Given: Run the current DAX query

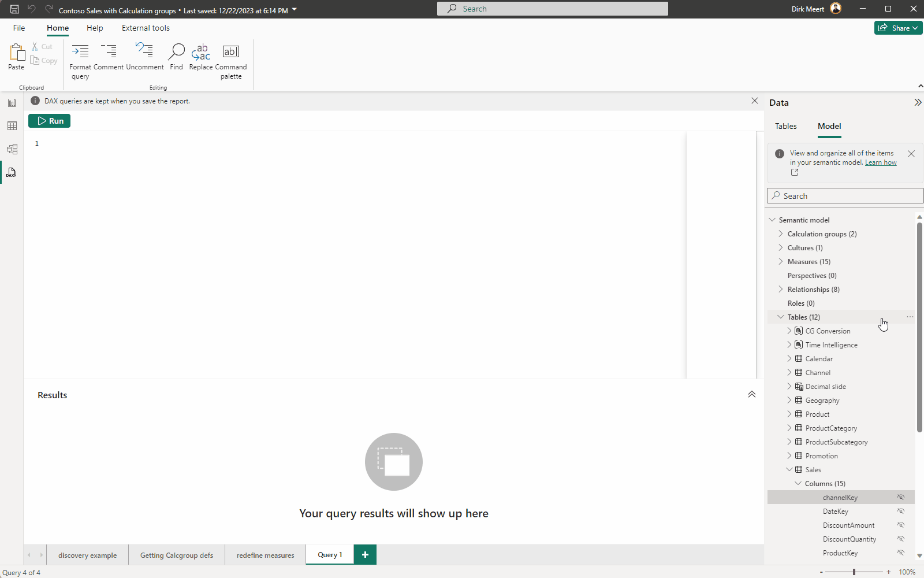Looking at the screenshot, I should click(x=49, y=121).
